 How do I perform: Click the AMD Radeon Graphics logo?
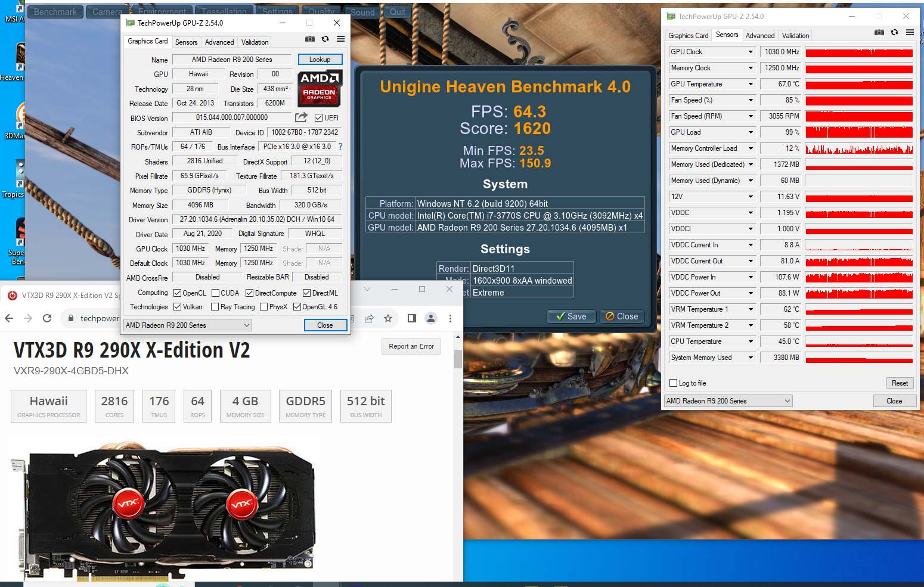point(320,88)
